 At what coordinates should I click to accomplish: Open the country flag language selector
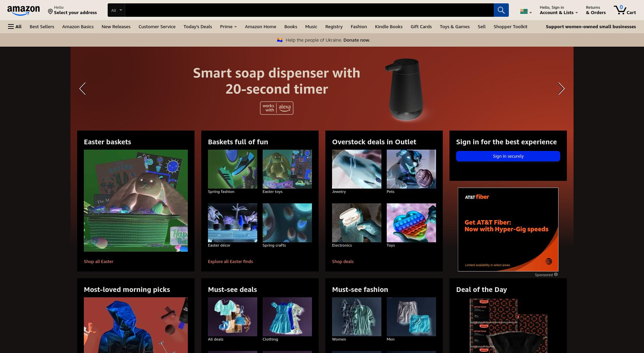tap(526, 11)
